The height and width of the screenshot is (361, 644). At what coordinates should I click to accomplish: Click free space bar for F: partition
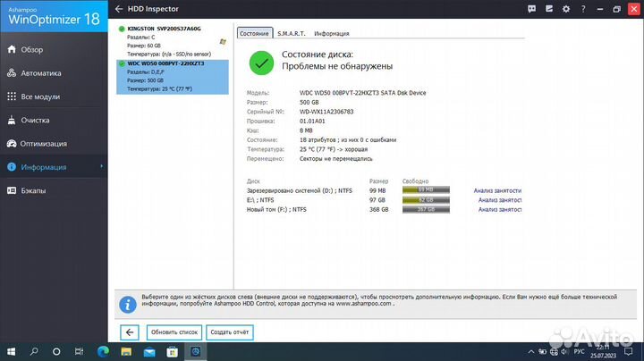[x=426, y=209]
